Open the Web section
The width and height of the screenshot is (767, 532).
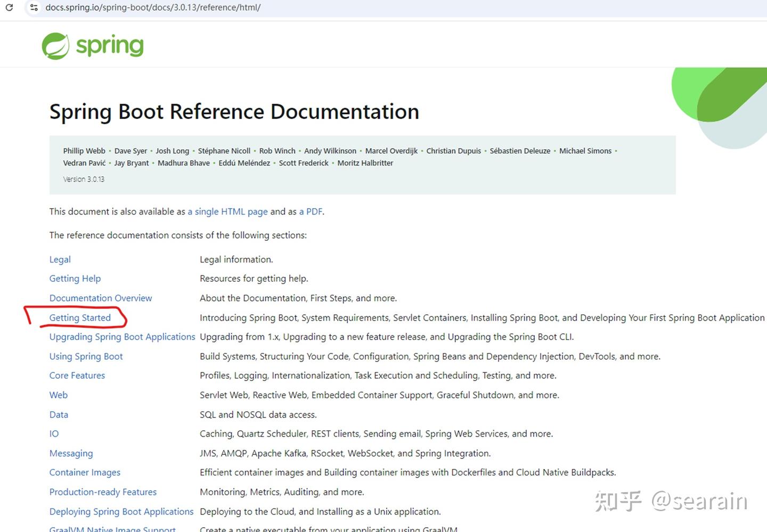[58, 395]
